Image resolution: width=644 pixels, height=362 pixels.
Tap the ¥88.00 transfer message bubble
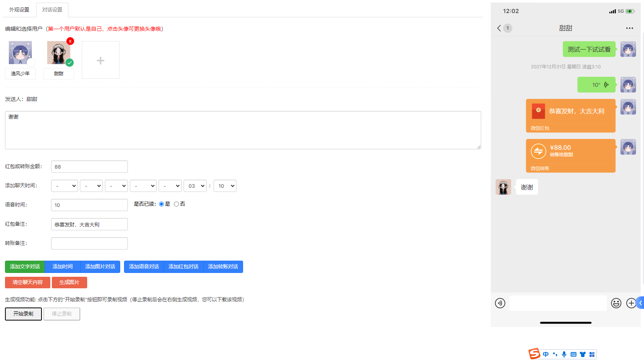pos(571,155)
